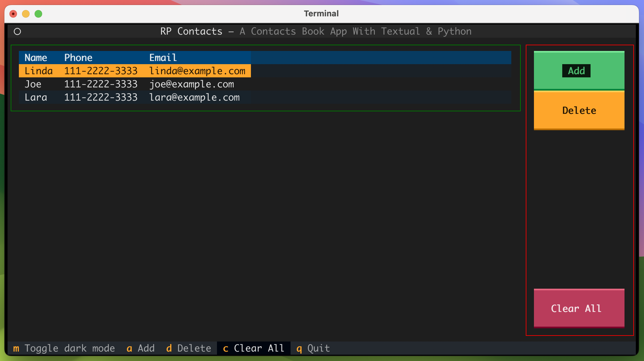Click Delete shortcut in the footer
The image size is (644, 361).
pyautogui.click(x=189, y=348)
